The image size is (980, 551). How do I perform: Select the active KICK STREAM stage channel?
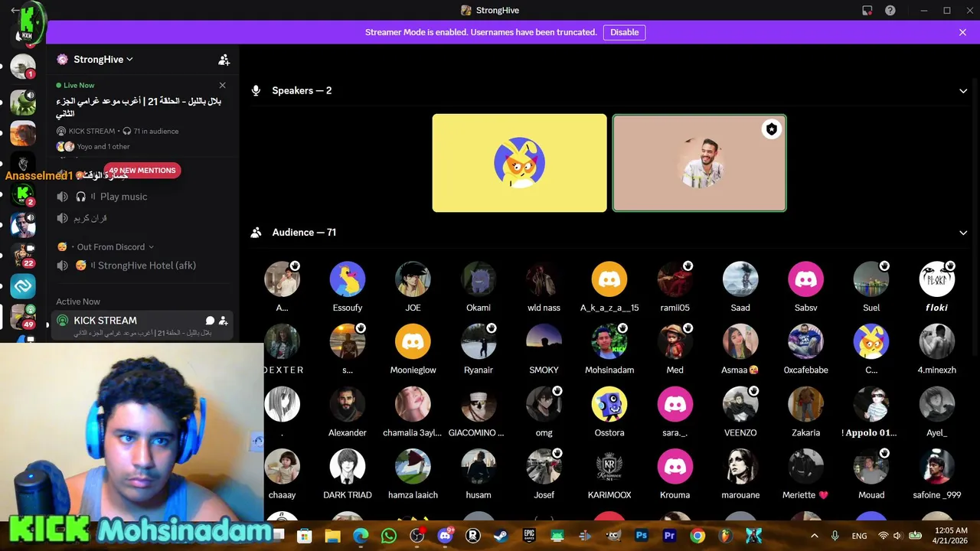[x=142, y=325]
